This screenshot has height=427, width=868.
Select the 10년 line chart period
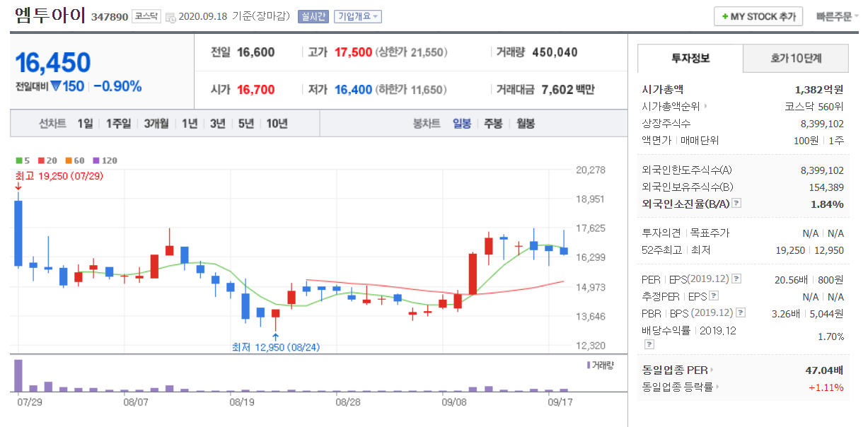coord(277,124)
